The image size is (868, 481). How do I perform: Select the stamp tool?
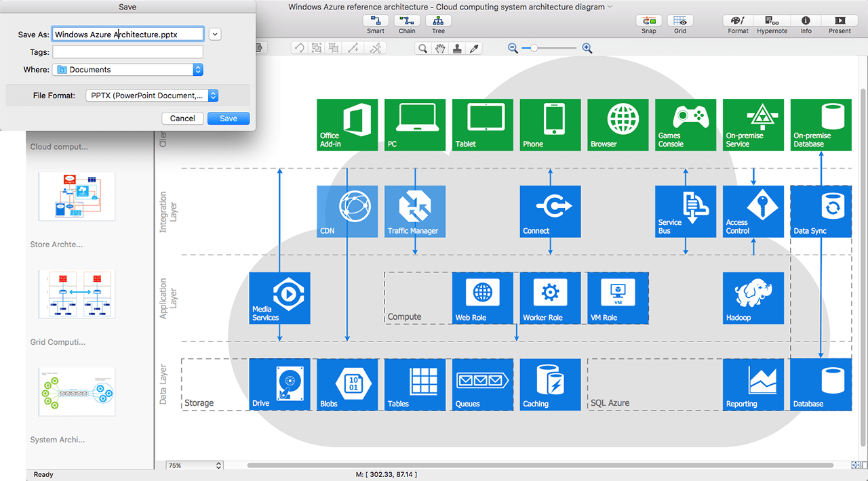(x=458, y=48)
